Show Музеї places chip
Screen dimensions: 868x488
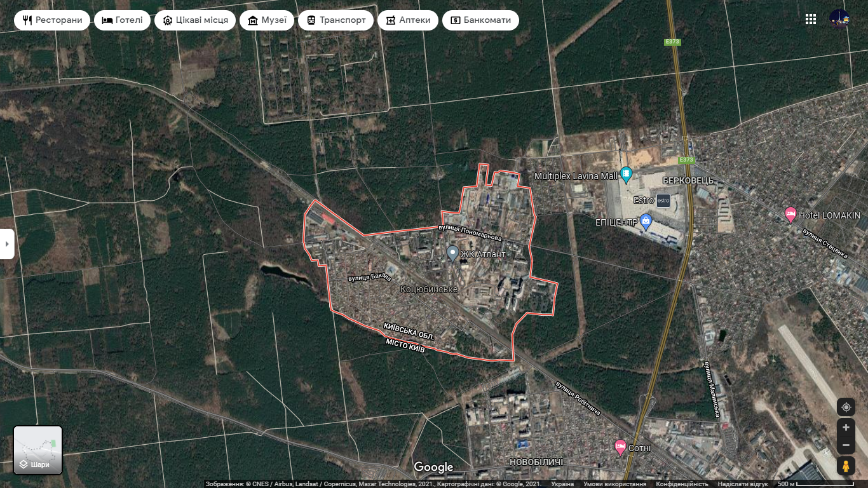point(267,20)
